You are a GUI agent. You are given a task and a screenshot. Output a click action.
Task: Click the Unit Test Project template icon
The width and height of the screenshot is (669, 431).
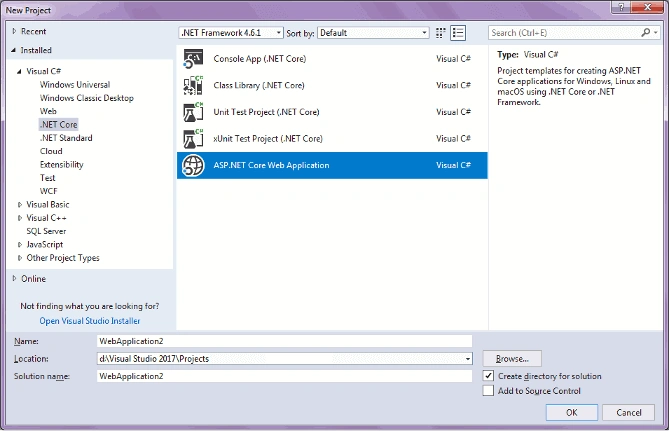pyautogui.click(x=193, y=112)
